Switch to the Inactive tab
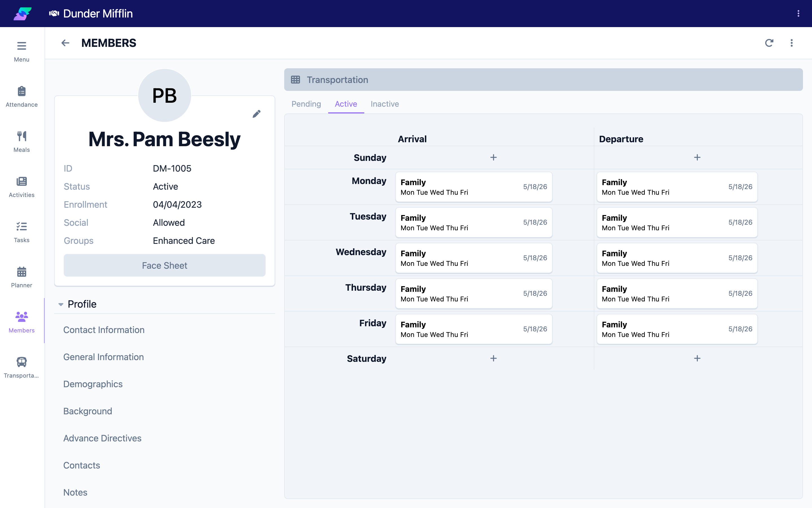The width and height of the screenshot is (812, 508). tap(385, 104)
